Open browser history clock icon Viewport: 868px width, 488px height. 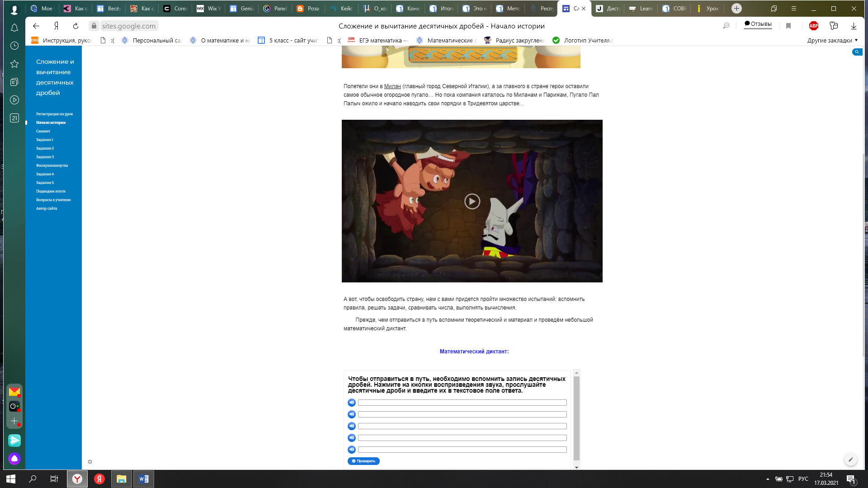click(14, 46)
